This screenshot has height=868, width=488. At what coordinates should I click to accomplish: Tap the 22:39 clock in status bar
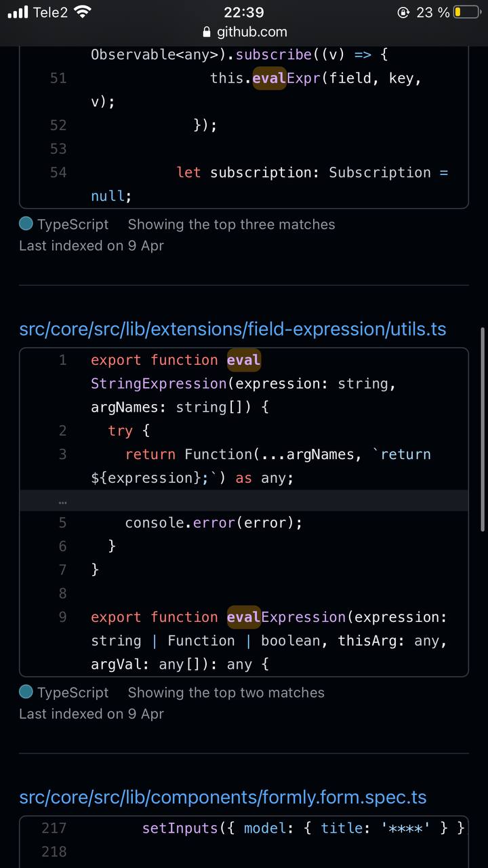pyautogui.click(x=243, y=12)
